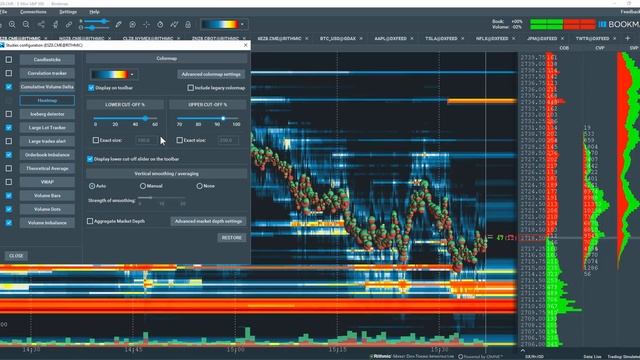The height and width of the screenshot is (360, 640).
Task: Uncheck Cumulative Volume Delta study
Action: pyautogui.click(x=9, y=87)
